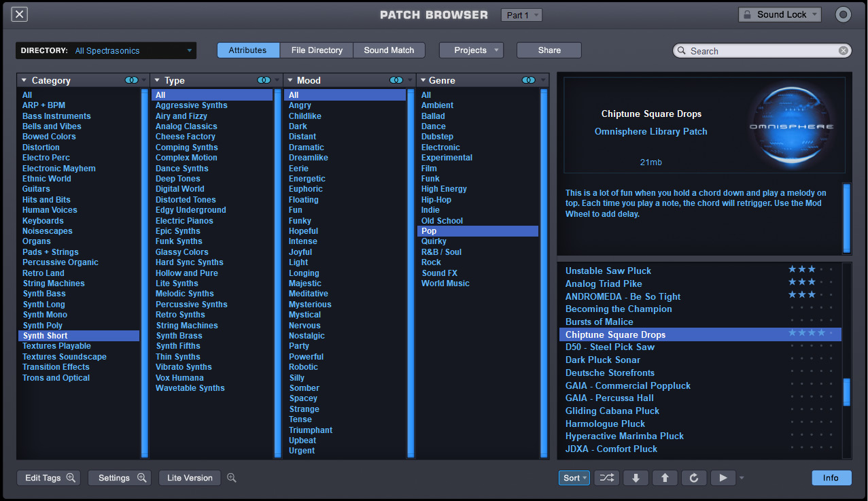Choose Textures Soundscape category
Image resolution: width=868 pixels, height=501 pixels.
pos(65,357)
